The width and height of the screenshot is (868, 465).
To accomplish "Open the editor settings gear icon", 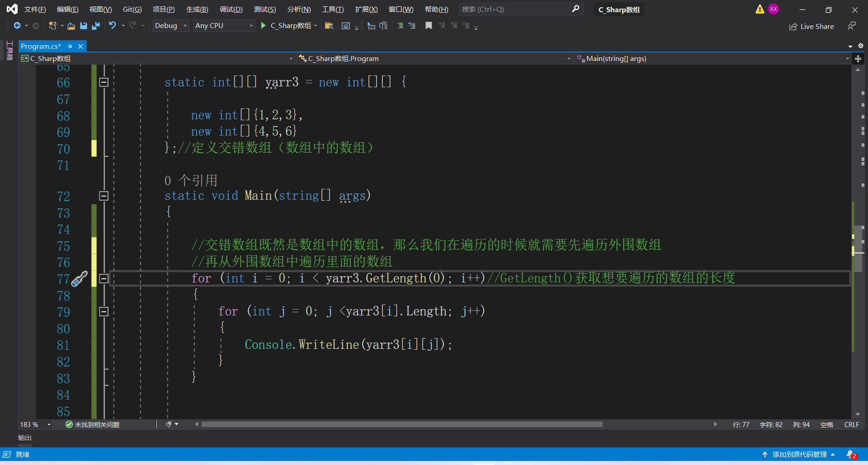I will [861, 46].
